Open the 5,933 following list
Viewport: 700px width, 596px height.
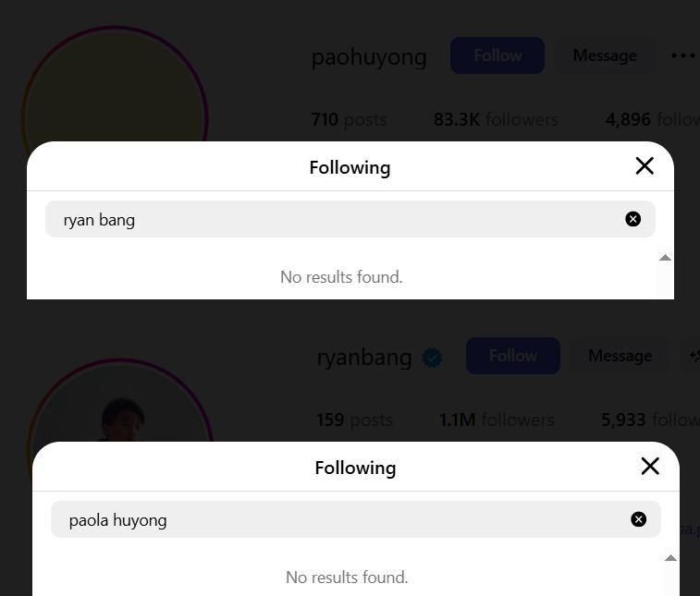tap(649, 420)
